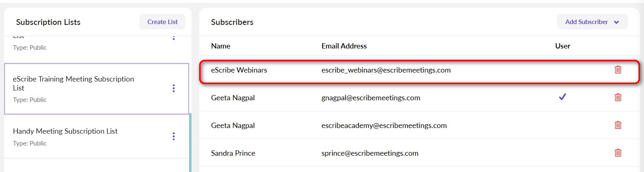The width and height of the screenshot is (644, 172).
Task: Select eScribe Training Meeting Subscription List
Action: 74,83
